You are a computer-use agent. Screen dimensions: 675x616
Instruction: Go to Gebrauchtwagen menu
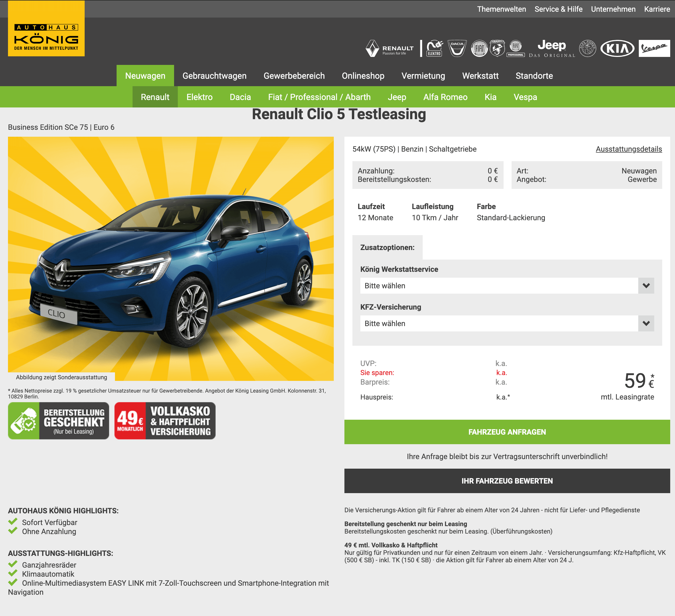(x=214, y=76)
